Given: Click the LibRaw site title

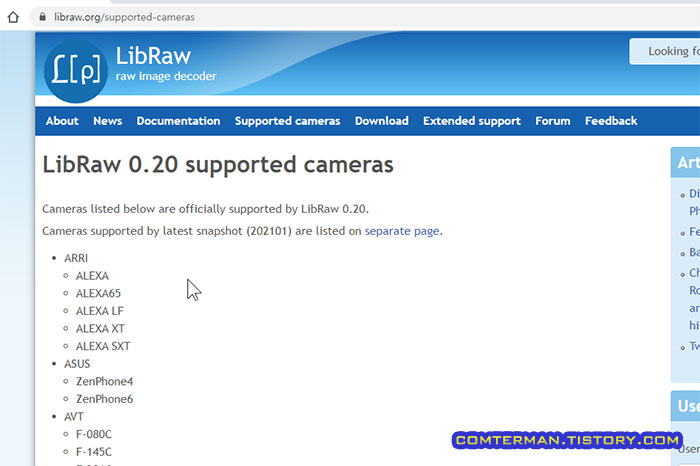Looking at the screenshot, I should click(x=153, y=56).
